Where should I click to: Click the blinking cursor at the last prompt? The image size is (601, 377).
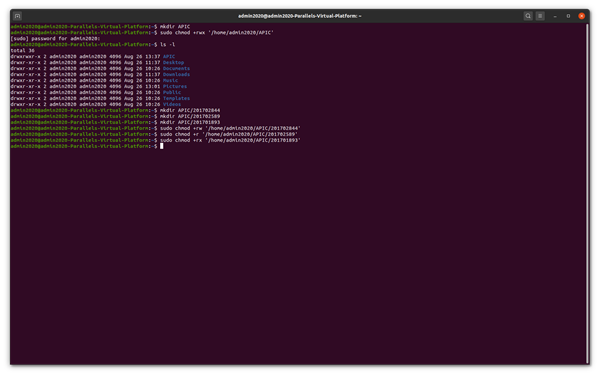point(162,146)
